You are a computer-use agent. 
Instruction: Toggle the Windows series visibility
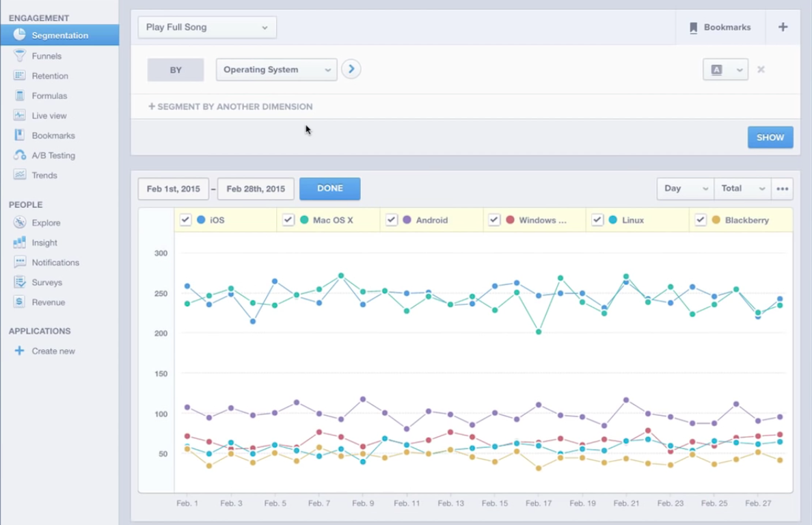pos(494,219)
